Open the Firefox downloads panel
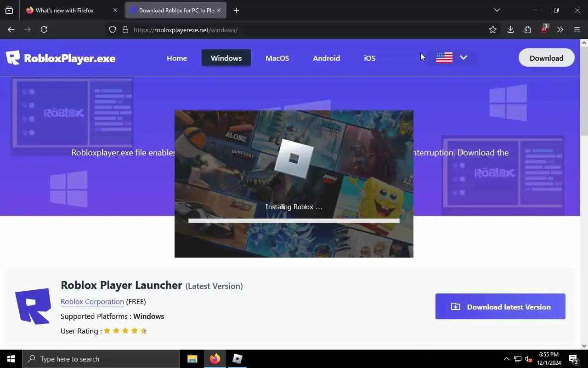This screenshot has height=368, width=588. (x=510, y=29)
